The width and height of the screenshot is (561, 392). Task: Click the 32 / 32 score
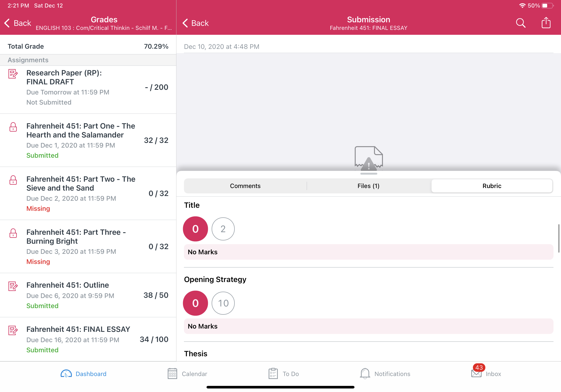156,140
